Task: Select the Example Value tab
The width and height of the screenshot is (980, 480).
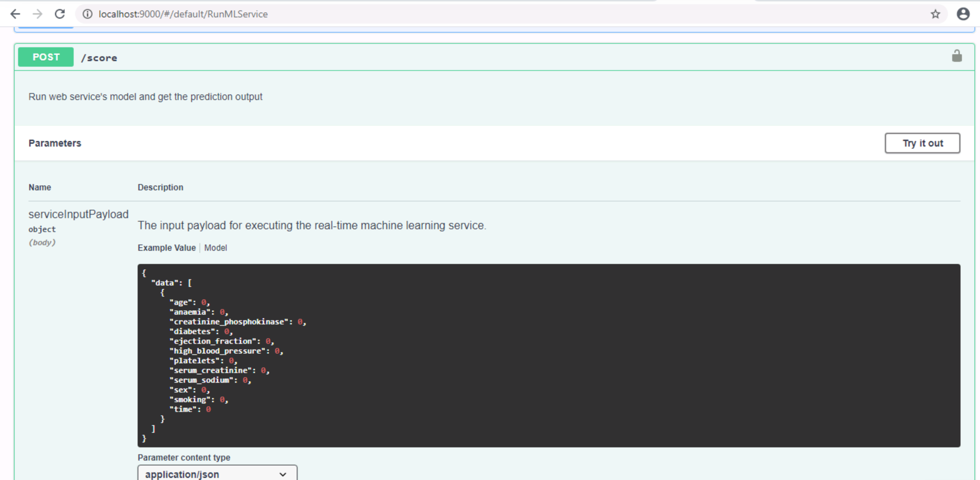Action: tap(166, 248)
